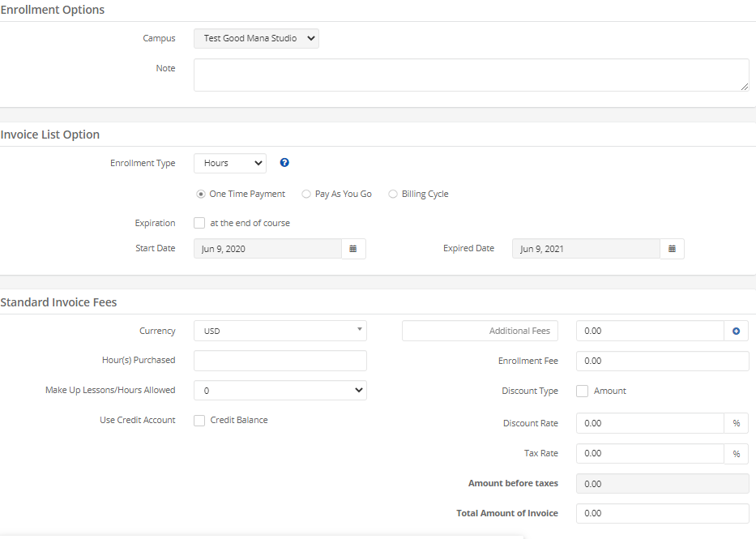
Task: Select the Billing Cycle radio option
Action: tap(393, 194)
